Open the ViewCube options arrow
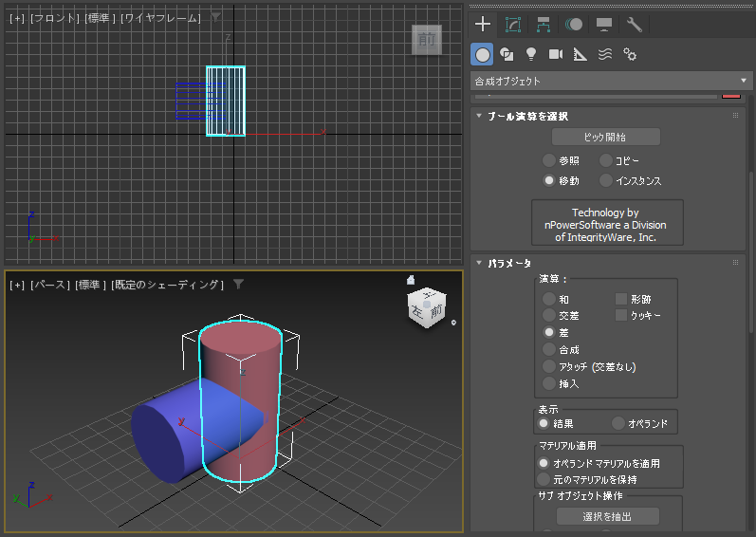756x537 pixels. coord(453,323)
